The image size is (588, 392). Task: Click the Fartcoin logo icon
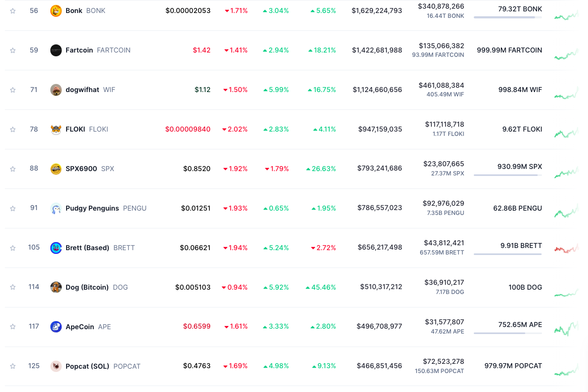56,50
